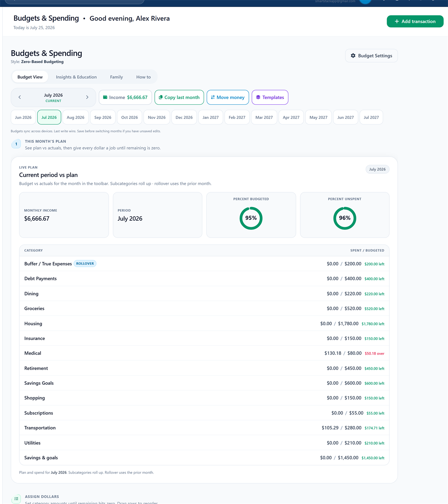Click the Shopping category row
Viewport: 448px width, 504px height.
(204, 398)
